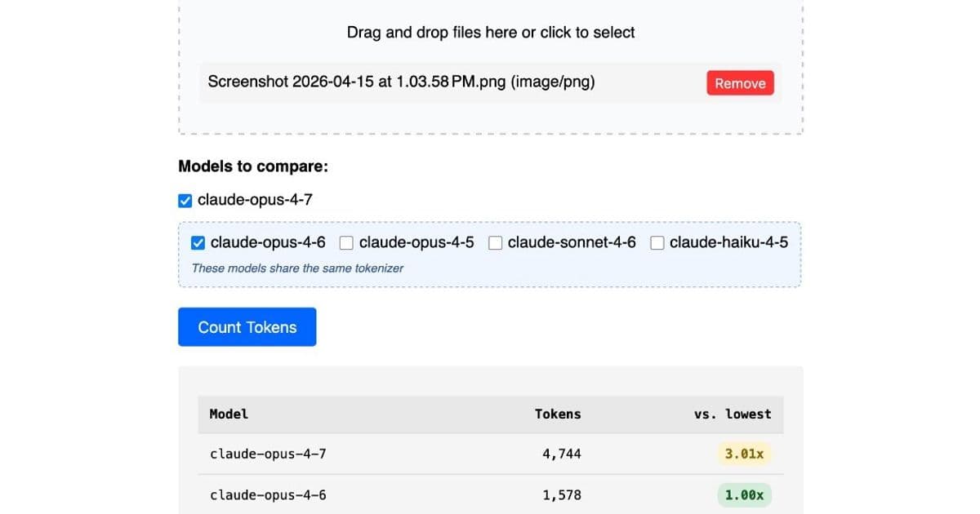The width and height of the screenshot is (980, 514).
Task: Click the 1,578 token count value
Action: pos(562,494)
